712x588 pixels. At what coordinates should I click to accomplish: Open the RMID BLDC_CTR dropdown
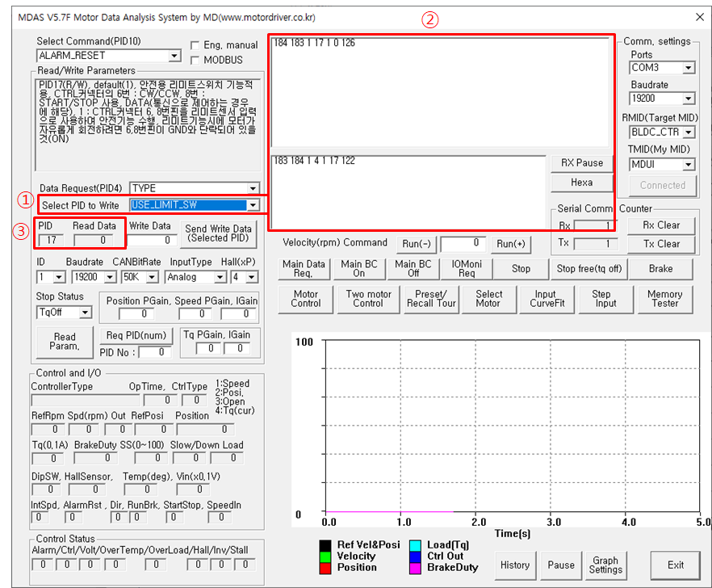point(689,132)
